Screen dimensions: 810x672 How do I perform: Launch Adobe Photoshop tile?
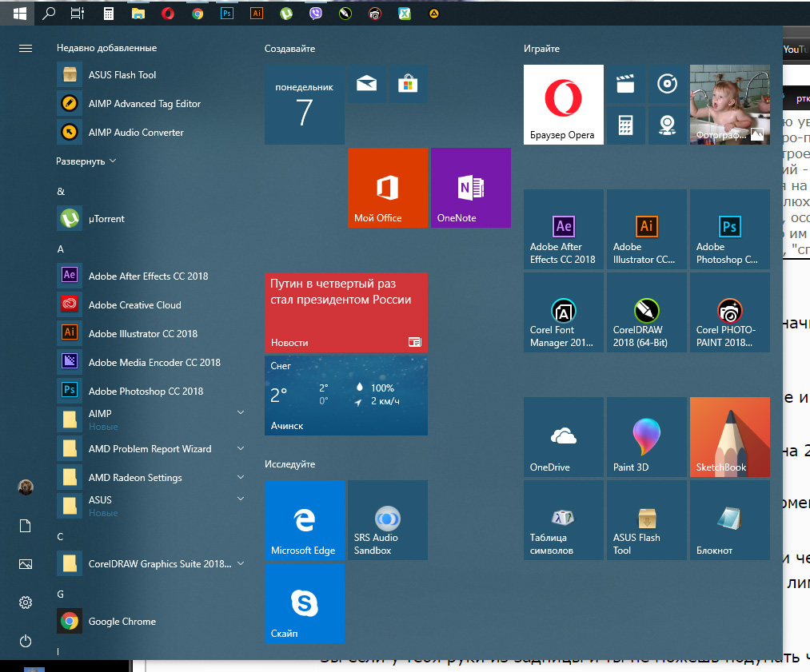(729, 229)
